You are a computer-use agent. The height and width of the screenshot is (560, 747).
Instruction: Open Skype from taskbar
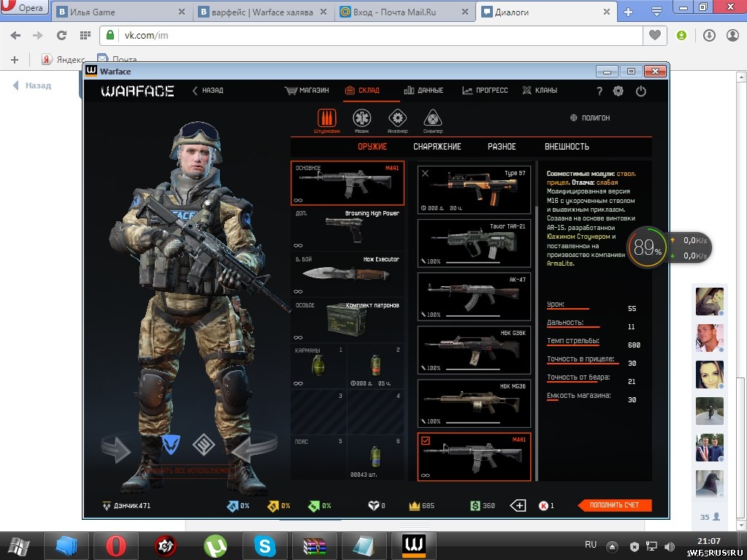pos(265,545)
